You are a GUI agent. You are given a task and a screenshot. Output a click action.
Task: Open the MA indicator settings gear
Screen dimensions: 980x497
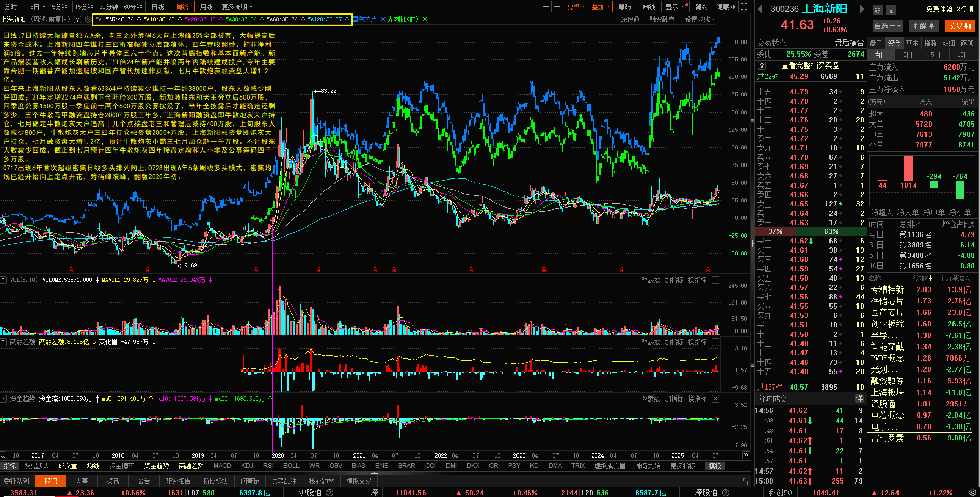tap(88, 19)
